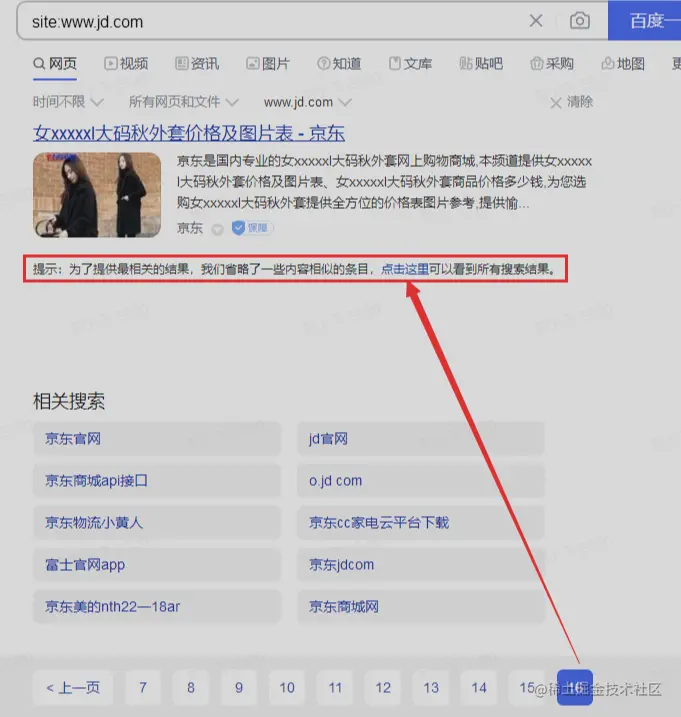The height and width of the screenshot is (717, 681).
Task: Jump to results page 11
Action: 335,688
